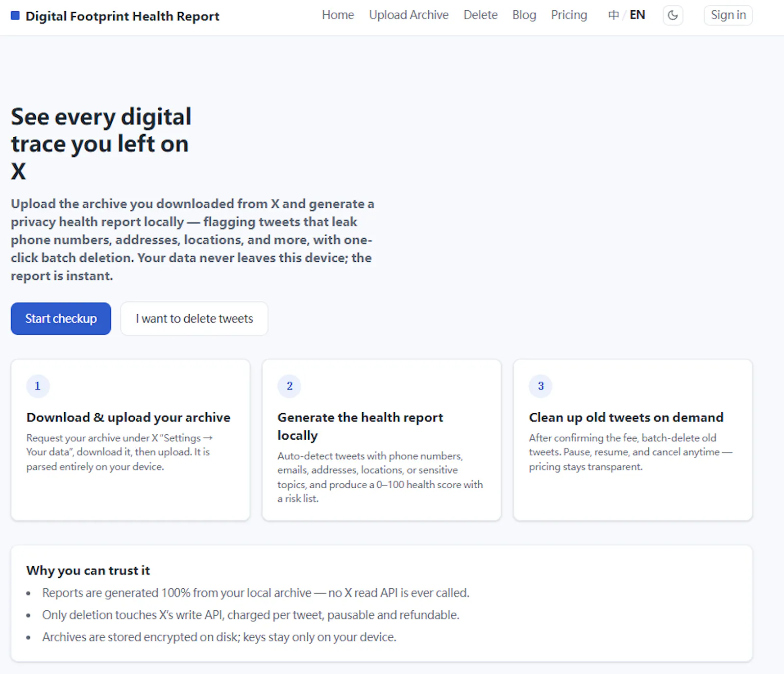
Task: Click the bullet about no X read API
Action: [256, 593]
